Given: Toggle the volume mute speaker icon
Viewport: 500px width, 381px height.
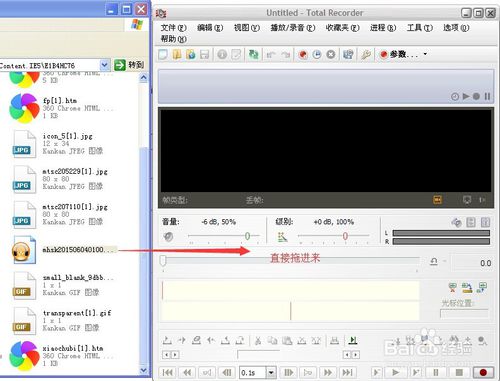Looking at the screenshot, I should (x=168, y=237).
